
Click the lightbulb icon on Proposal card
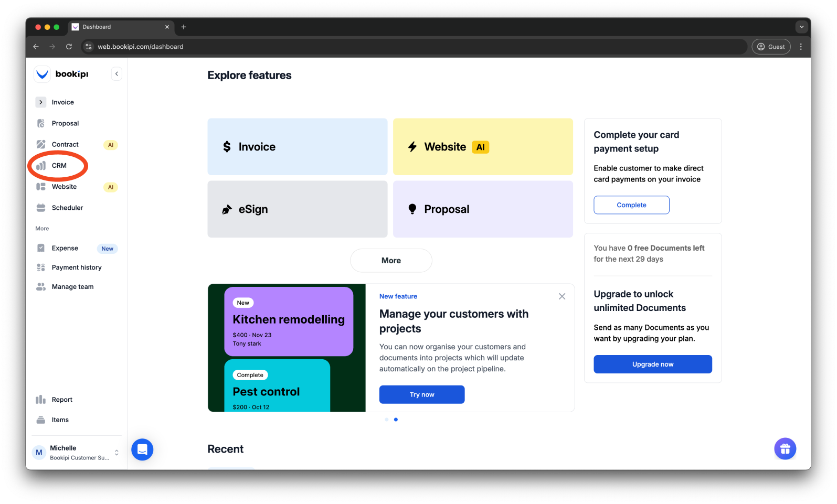pyautogui.click(x=412, y=209)
